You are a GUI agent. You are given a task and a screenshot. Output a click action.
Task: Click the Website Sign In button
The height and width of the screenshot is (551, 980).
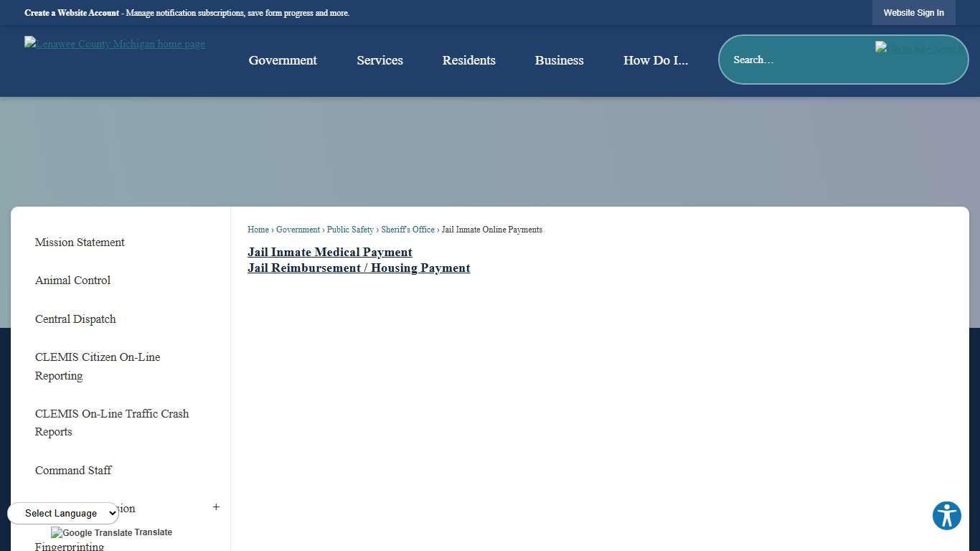(x=913, y=12)
